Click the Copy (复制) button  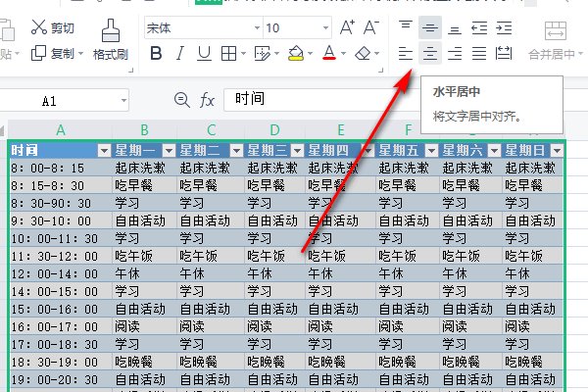[53, 54]
